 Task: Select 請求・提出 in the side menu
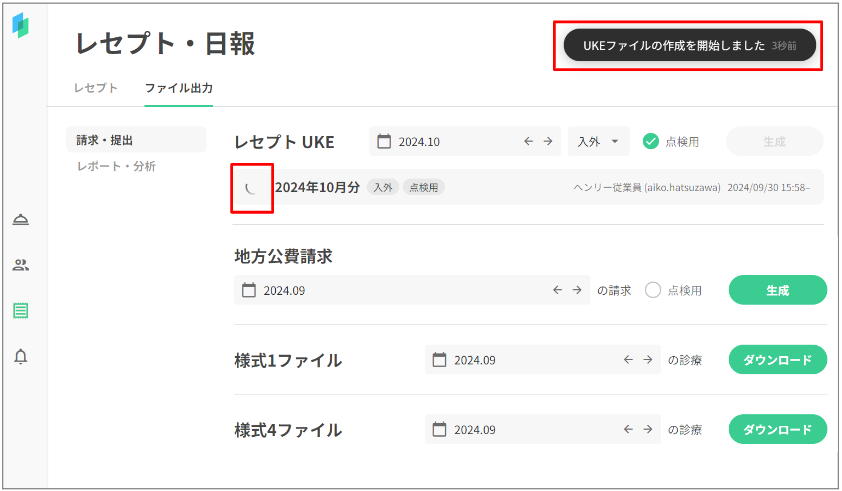click(x=104, y=140)
